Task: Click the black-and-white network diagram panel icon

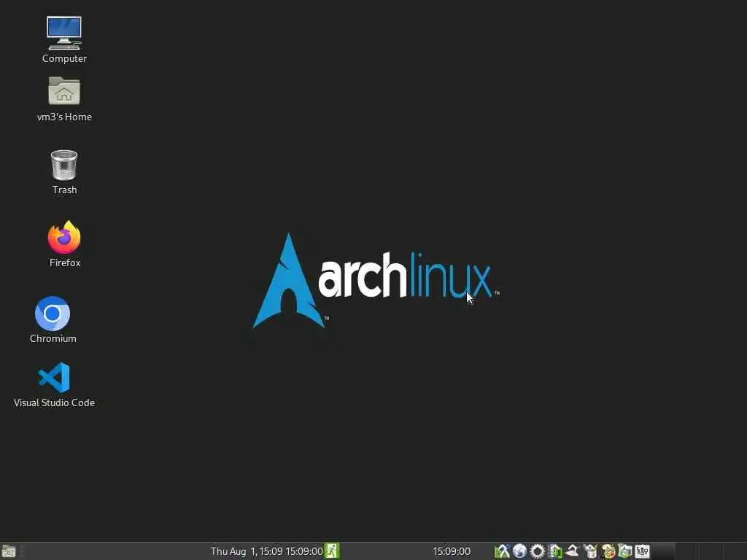Action: pyautogui.click(x=642, y=551)
